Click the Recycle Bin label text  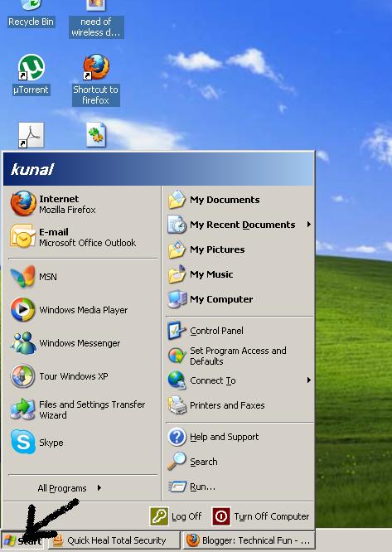tap(31, 22)
